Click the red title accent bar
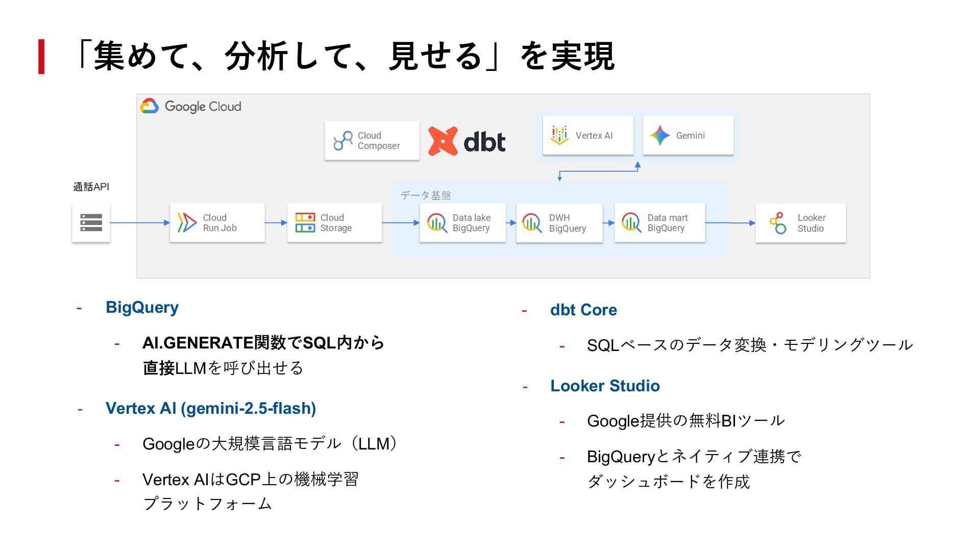Image resolution: width=980 pixels, height=551 pixels. [x=41, y=57]
